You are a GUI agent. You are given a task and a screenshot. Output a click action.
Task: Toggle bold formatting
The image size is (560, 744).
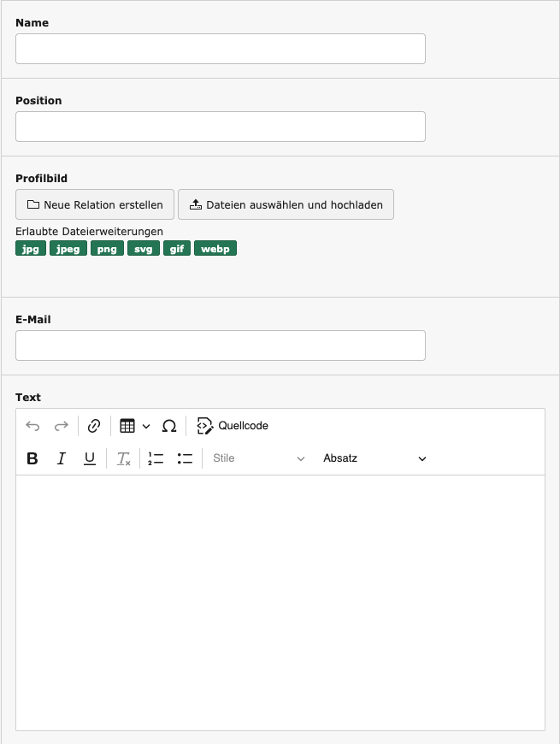coord(32,458)
